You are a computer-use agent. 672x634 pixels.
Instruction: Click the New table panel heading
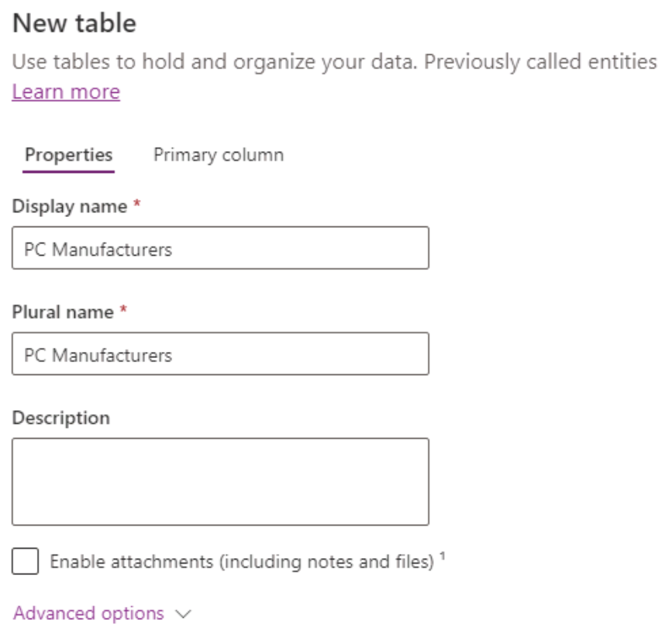(x=74, y=22)
